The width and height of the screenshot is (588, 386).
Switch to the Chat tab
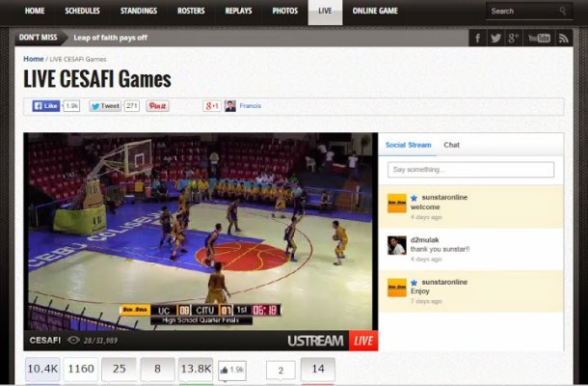tap(451, 145)
